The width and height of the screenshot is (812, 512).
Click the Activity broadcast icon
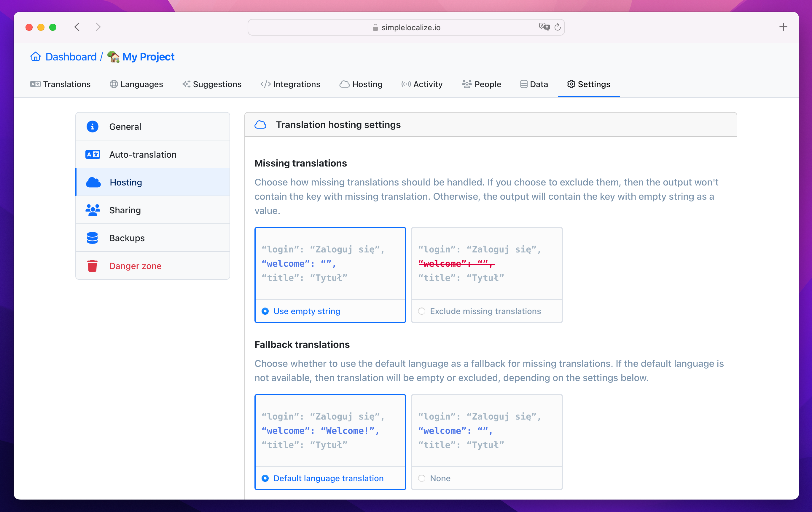[x=406, y=84]
